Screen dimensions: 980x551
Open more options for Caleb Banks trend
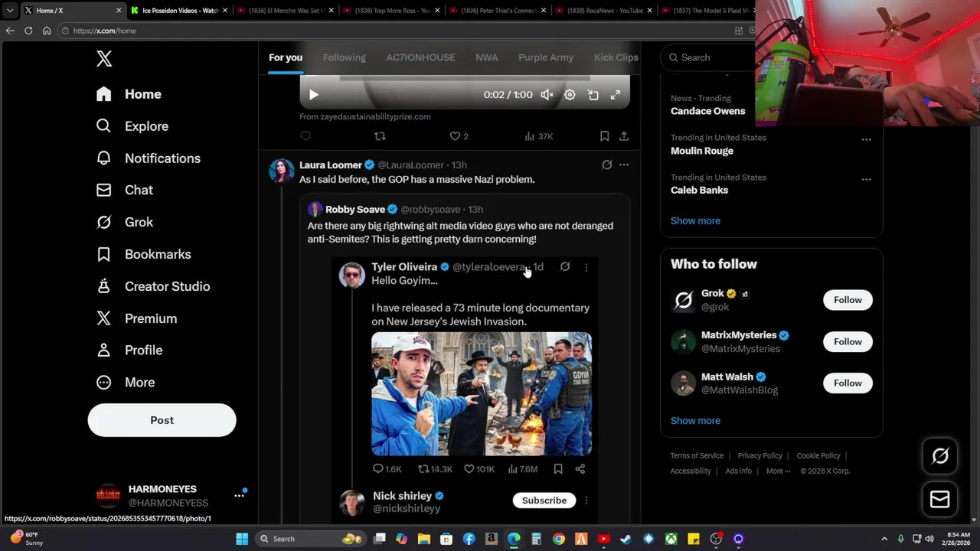(866, 179)
